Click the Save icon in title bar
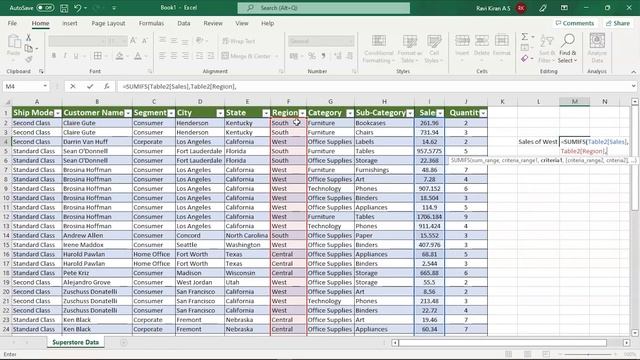 point(64,8)
